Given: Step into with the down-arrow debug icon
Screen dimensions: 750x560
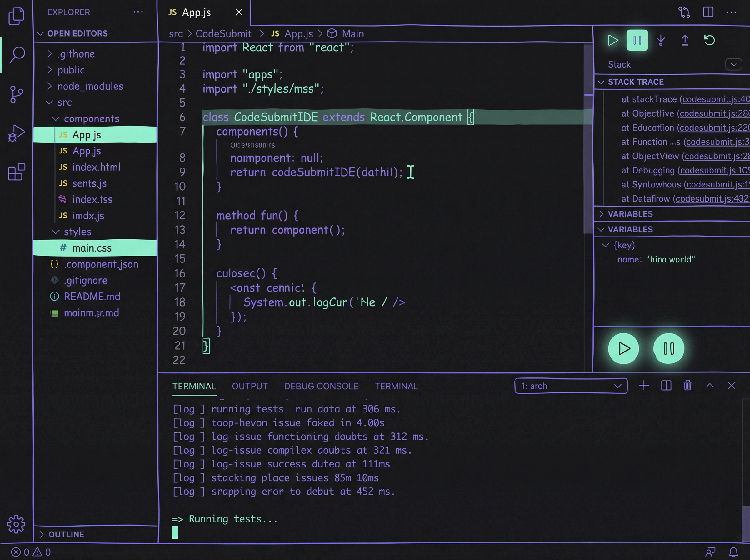Looking at the screenshot, I should pyautogui.click(x=661, y=40).
